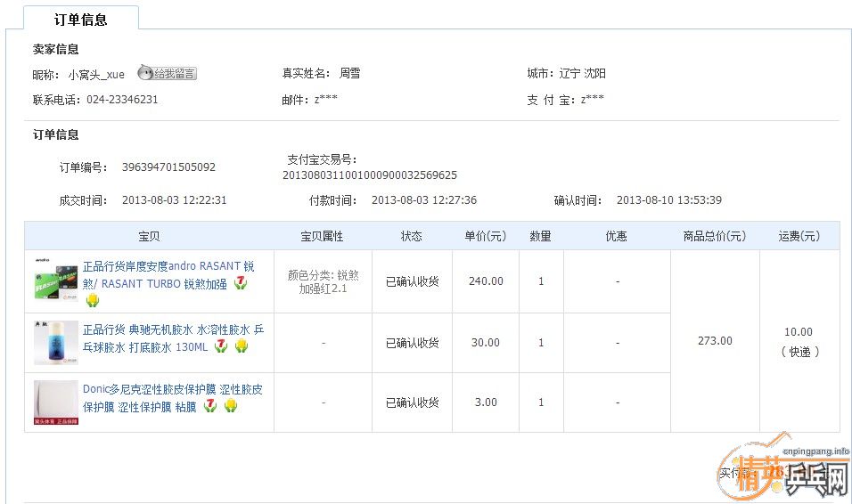The width and height of the screenshot is (852, 504).
Task: Click the 7-day badge icon on 胶水 row
Action: [221, 346]
